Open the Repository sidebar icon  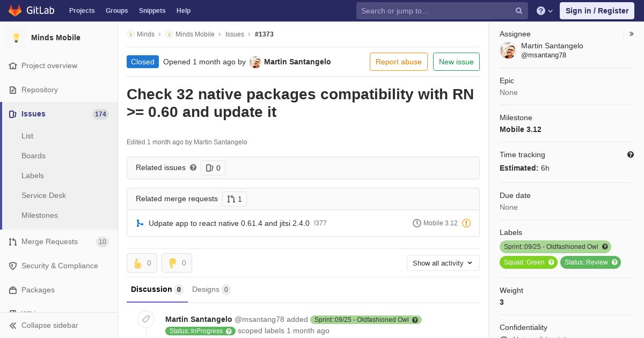pos(13,90)
